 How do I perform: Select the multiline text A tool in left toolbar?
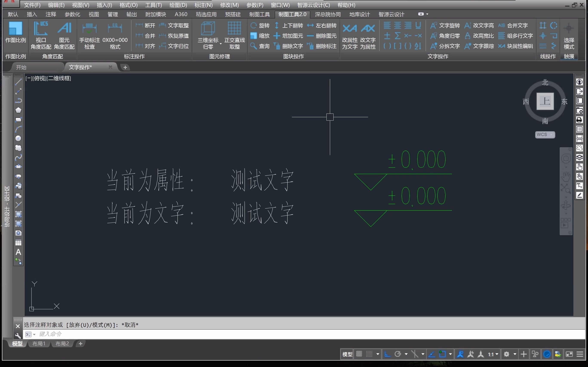[x=18, y=252]
